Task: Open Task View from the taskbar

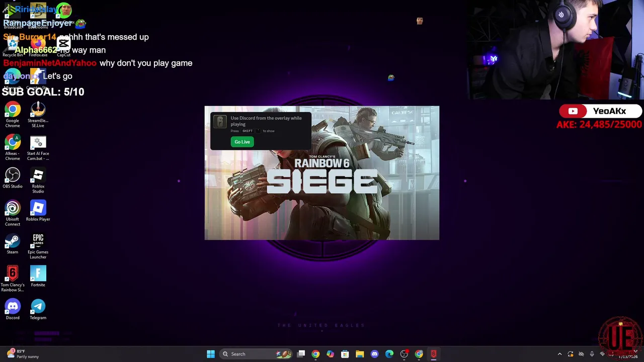Action: tap(301, 354)
